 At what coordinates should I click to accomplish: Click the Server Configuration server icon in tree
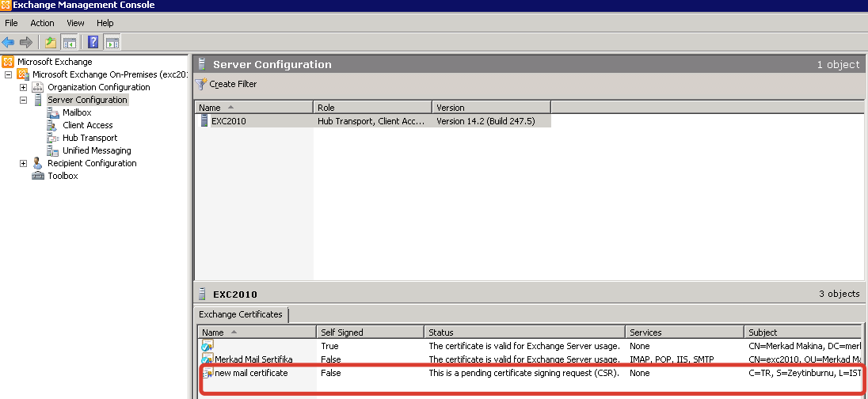click(38, 100)
